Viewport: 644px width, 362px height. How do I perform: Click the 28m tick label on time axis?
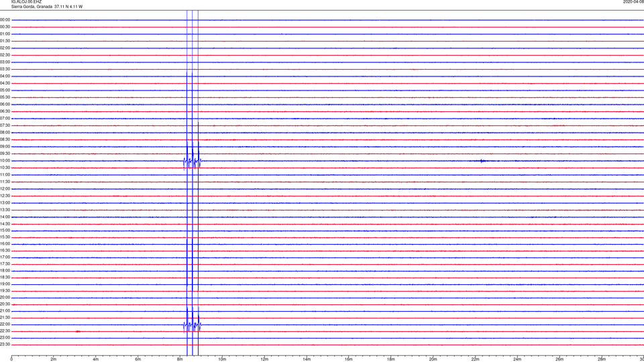pos(602,359)
